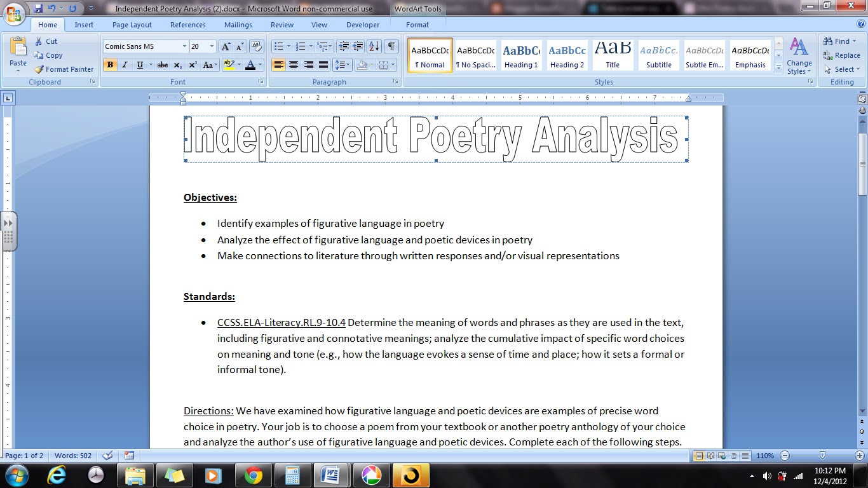Viewport: 868px width, 488px height.
Task: Apply superscript formatting
Action: [x=193, y=64]
